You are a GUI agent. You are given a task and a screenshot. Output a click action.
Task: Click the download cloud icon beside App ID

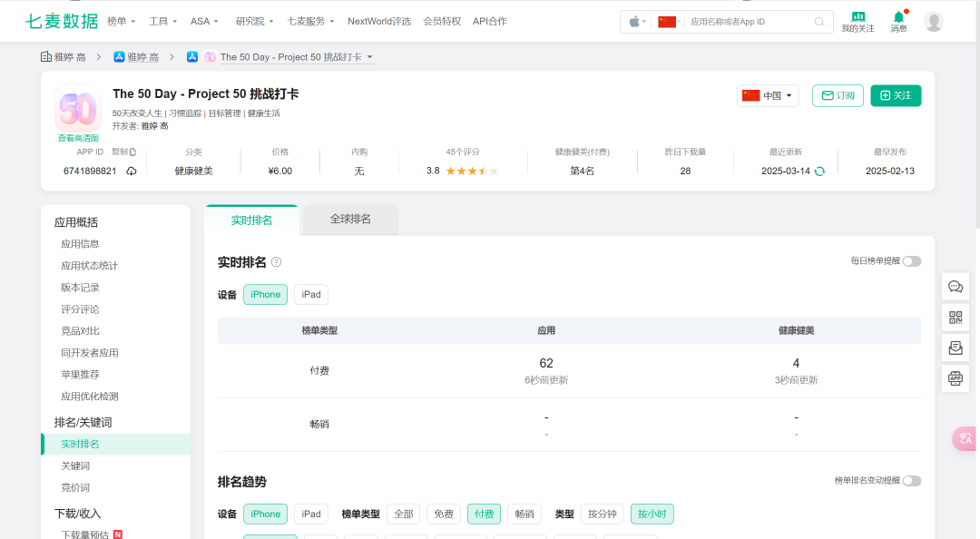click(132, 171)
